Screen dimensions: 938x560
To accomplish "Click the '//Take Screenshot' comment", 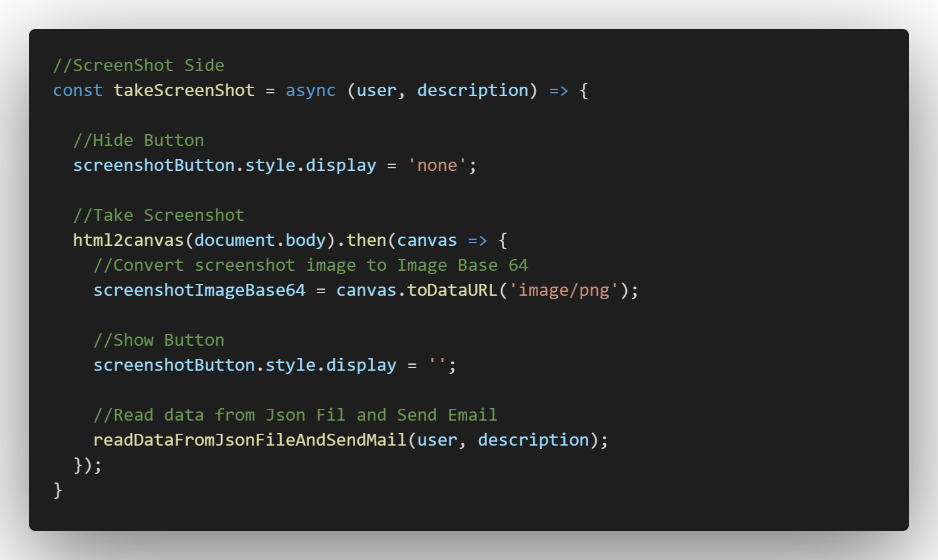I will 159,215.
